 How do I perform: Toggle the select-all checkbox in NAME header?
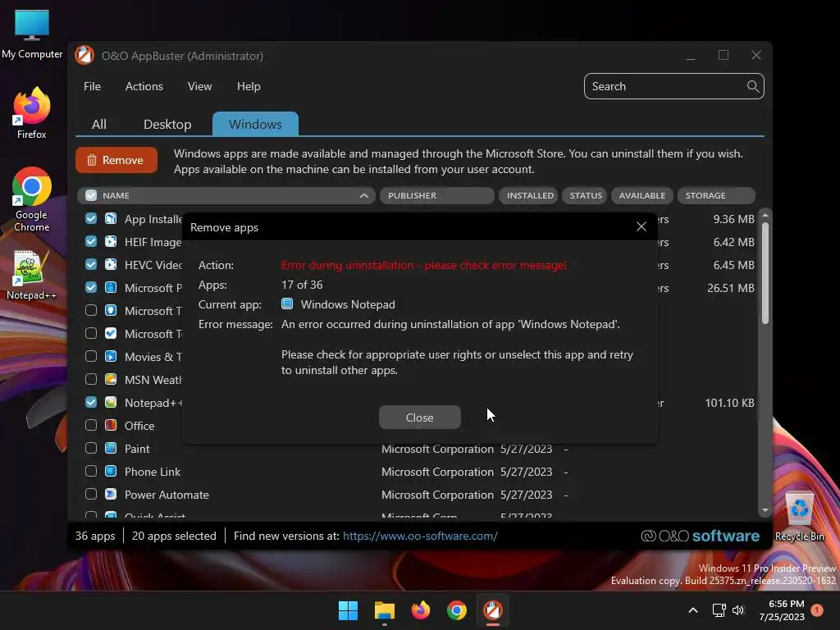coord(91,195)
